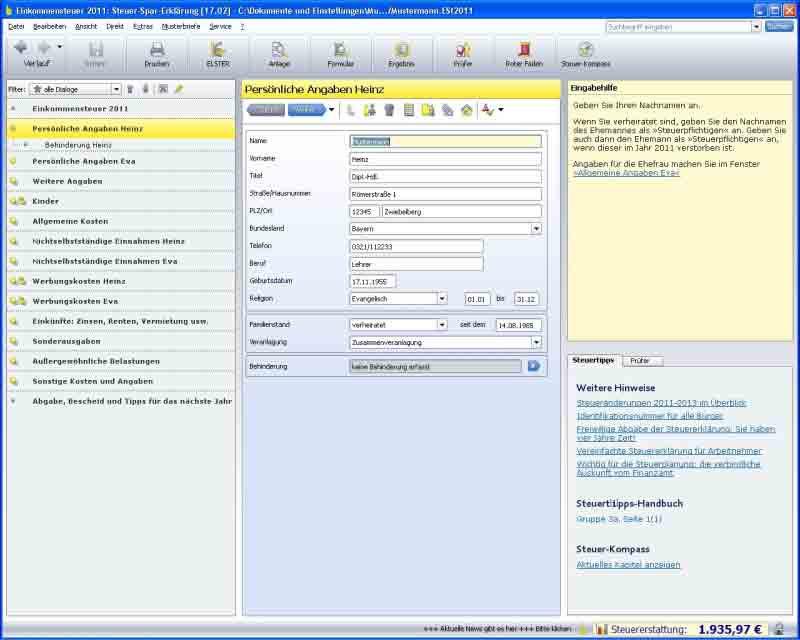Click the Drucken printer icon
Image resolution: width=800 pixels, height=640 pixels.
tap(157, 50)
